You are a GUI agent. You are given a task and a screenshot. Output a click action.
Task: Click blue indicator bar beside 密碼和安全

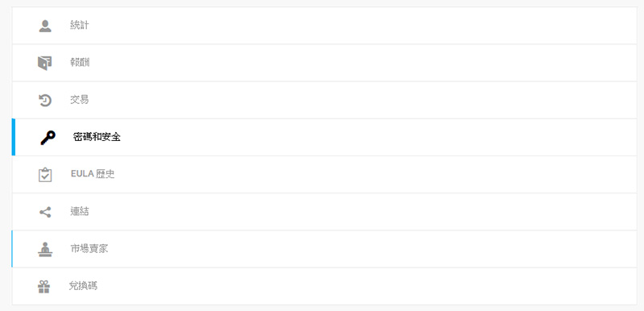point(14,137)
